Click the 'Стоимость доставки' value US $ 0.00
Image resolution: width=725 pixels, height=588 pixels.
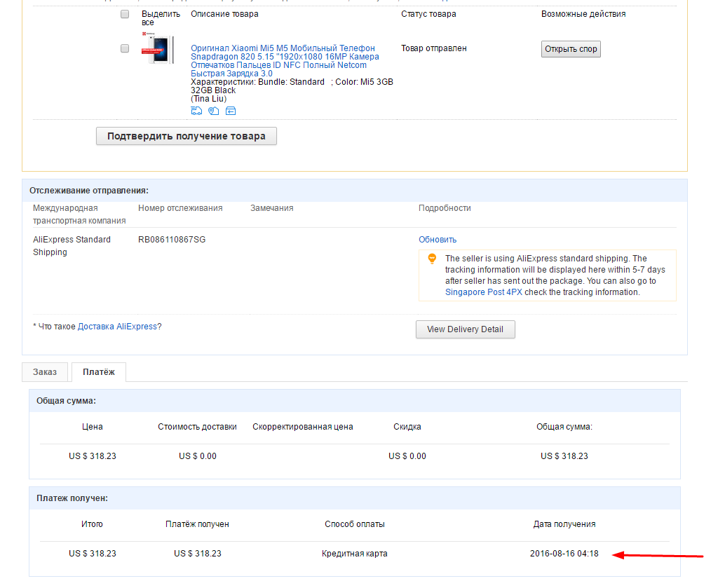coord(198,456)
